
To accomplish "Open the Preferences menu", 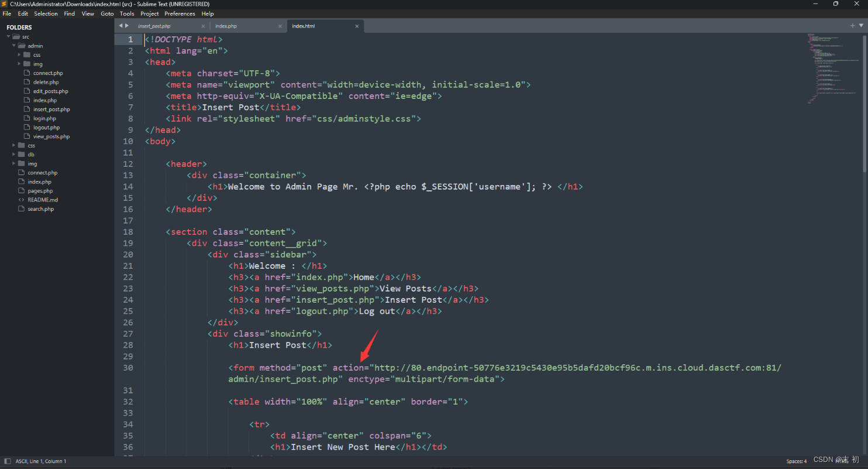I will (x=180, y=13).
